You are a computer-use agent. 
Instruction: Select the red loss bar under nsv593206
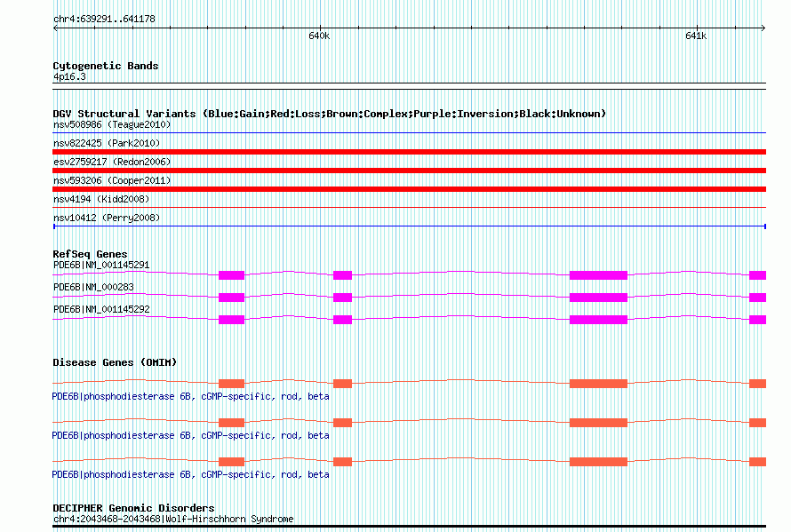(409, 189)
